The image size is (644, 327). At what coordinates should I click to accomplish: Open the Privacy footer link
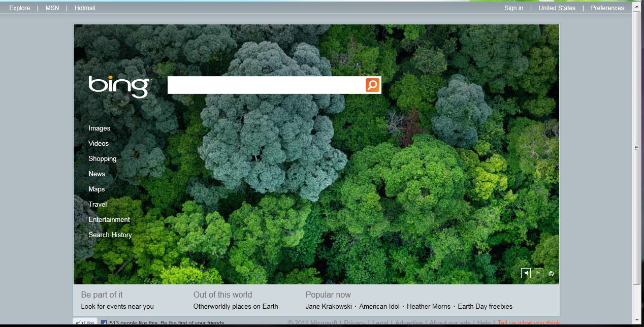click(355, 323)
